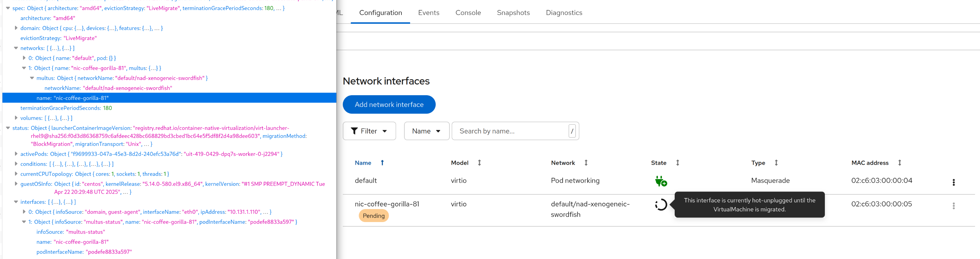Sort interfaces by State column icon
Screen dimensions: 980x259
click(x=678, y=163)
